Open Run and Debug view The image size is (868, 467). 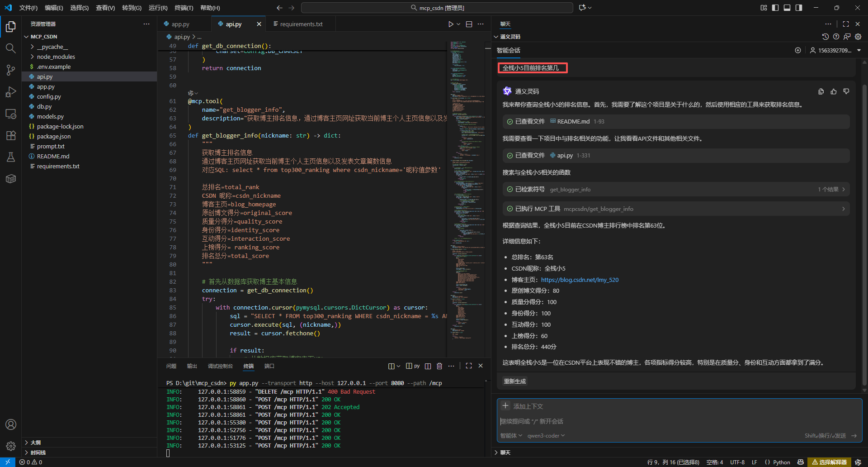pos(11,92)
